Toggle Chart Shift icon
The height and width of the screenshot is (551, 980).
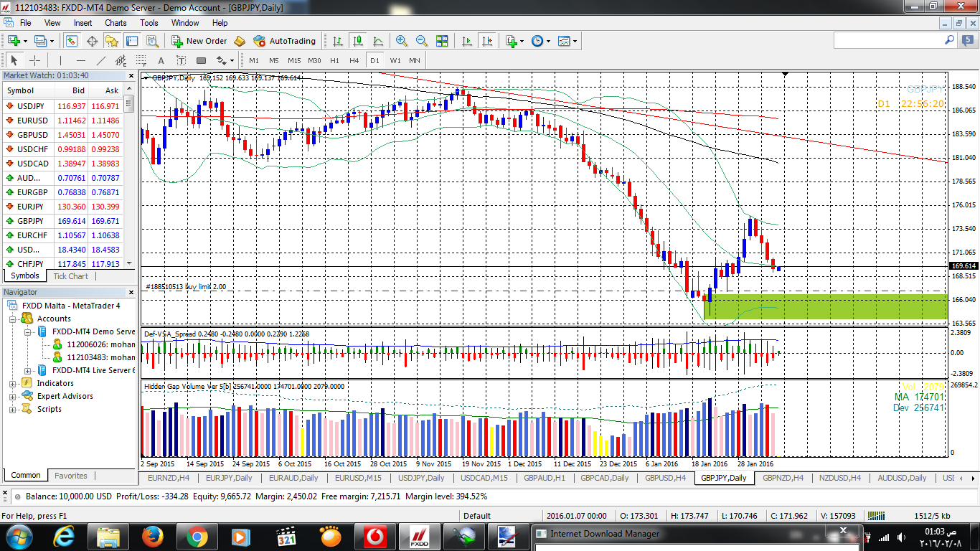[x=487, y=41]
